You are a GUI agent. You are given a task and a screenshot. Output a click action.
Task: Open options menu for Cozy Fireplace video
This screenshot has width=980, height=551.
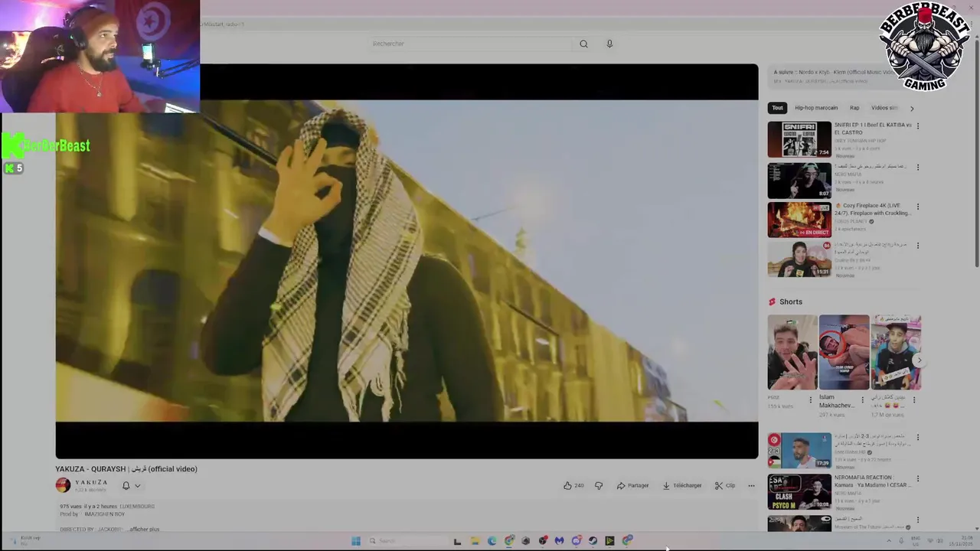click(x=917, y=206)
